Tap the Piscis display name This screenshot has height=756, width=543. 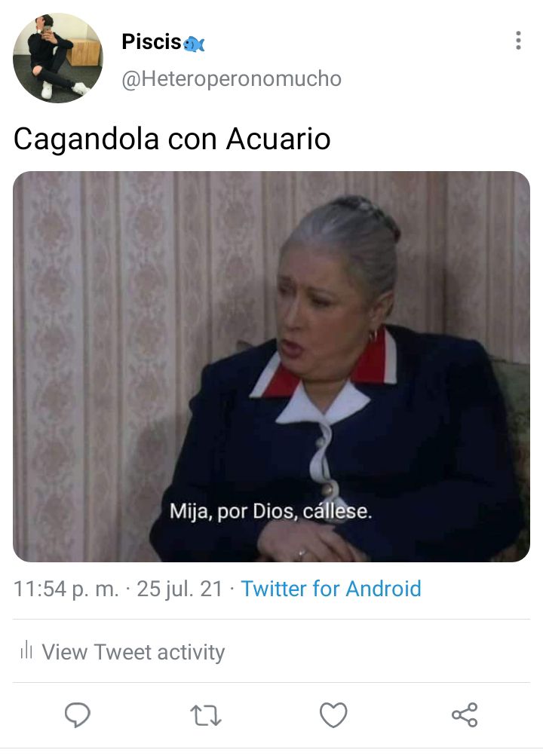point(152,42)
